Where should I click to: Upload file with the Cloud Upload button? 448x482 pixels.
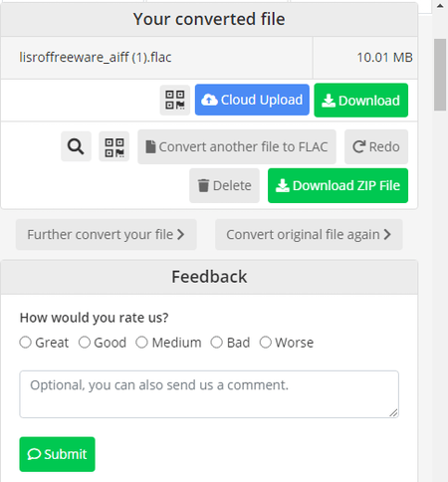pos(252,100)
